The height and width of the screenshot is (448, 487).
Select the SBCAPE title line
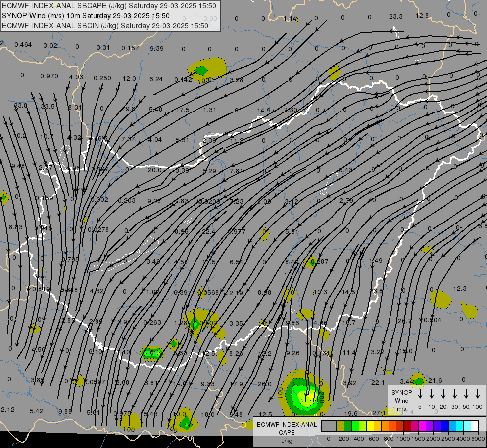click(x=109, y=6)
